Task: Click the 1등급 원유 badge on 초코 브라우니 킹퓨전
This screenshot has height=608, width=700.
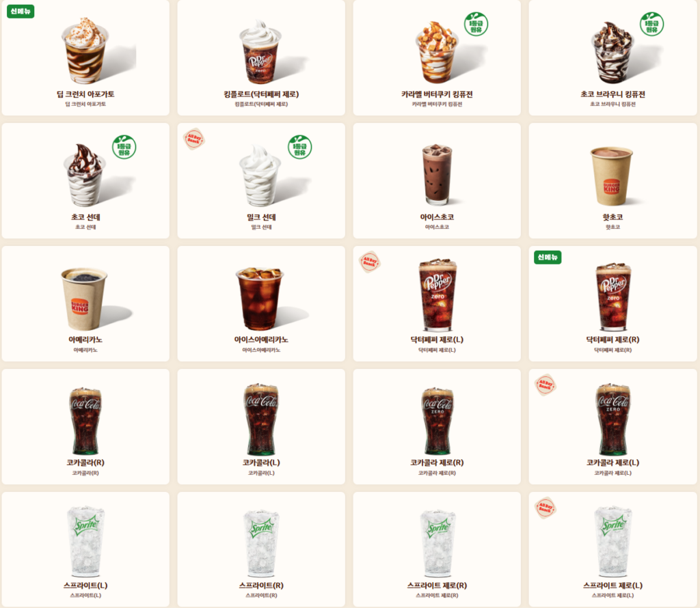Action: tap(651, 24)
